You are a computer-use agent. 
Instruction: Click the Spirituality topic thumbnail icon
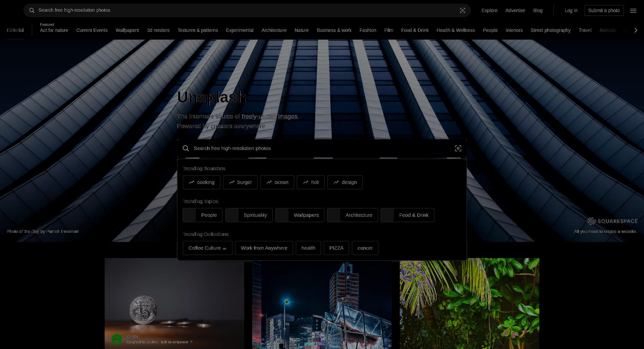click(x=232, y=215)
